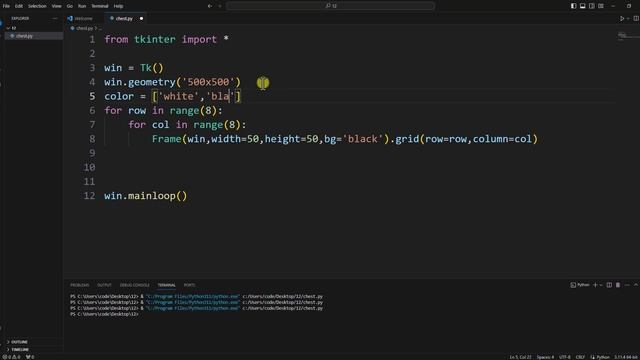
Task: Switch to the Debug Console tab
Action: pos(135,285)
